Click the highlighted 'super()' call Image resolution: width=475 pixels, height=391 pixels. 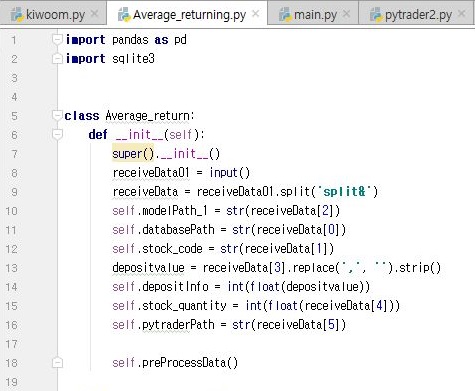133,154
